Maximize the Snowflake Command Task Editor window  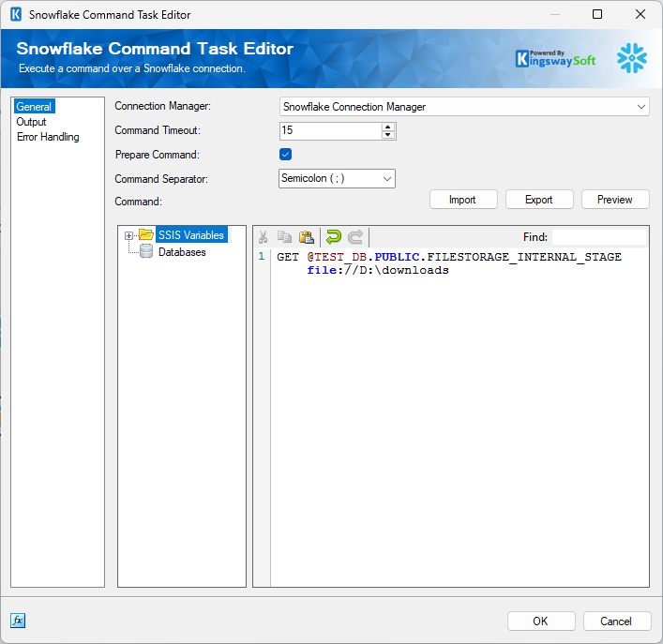click(597, 14)
